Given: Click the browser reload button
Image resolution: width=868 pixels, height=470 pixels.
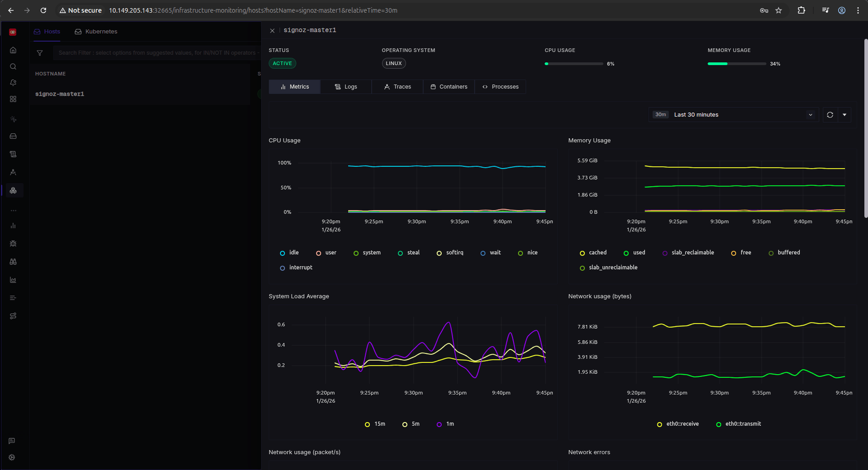Looking at the screenshot, I should click(x=43, y=10).
